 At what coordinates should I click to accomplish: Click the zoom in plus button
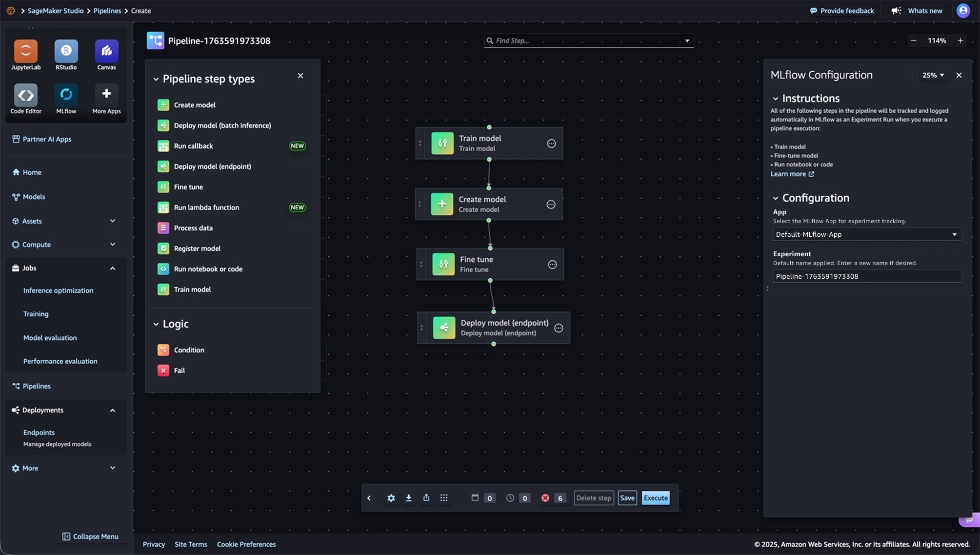(960, 41)
